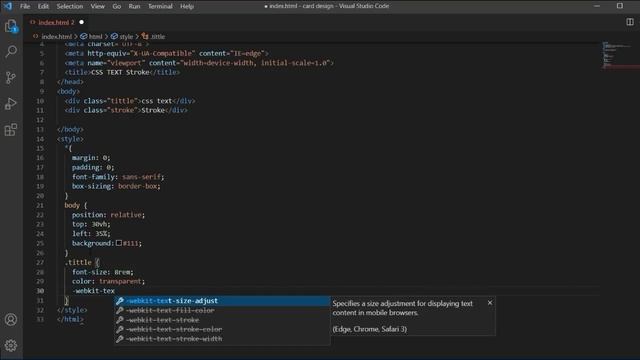Screen dimensions: 640x360
Task: Open the Manage settings gear
Action: point(11,345)
